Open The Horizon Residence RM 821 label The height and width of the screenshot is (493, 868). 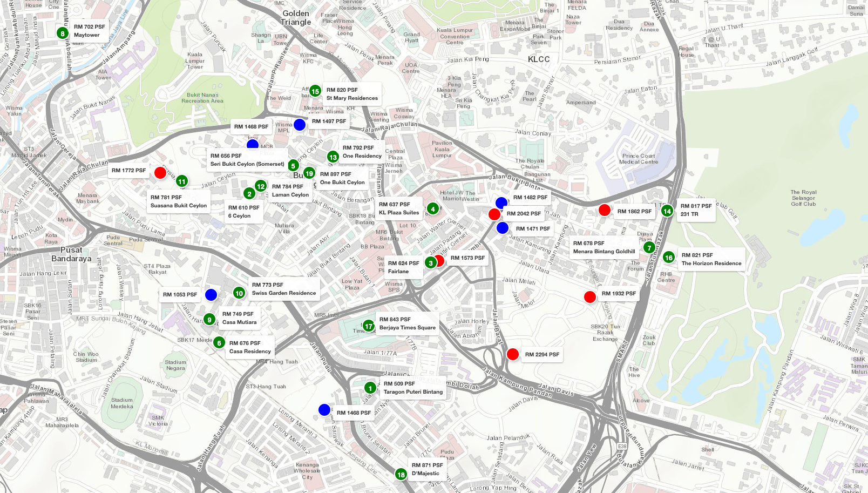tap(711, 259)
